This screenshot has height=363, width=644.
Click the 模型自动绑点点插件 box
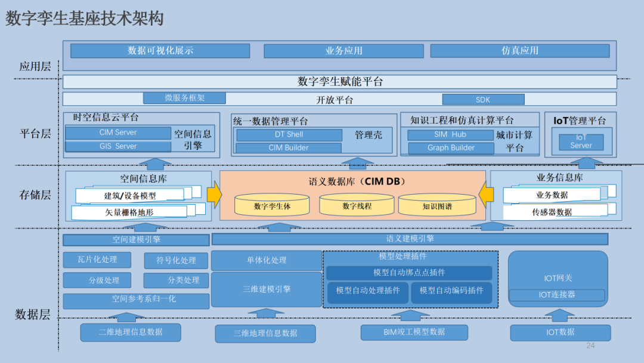pos(409,273)
